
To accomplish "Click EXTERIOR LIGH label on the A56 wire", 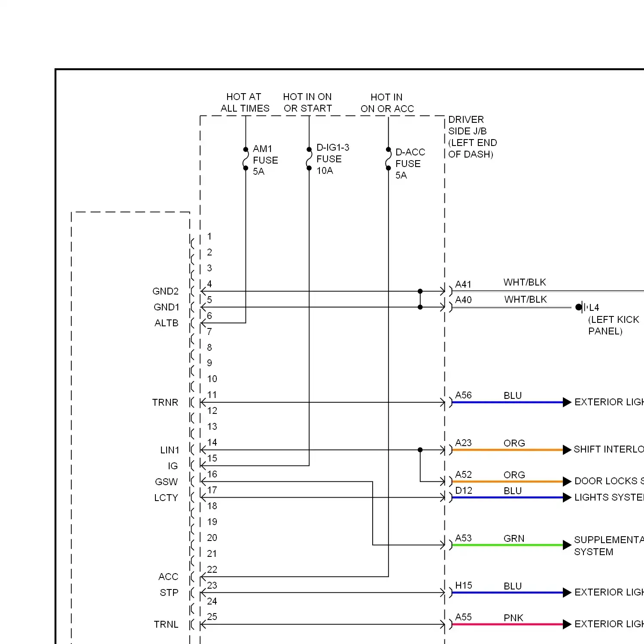I will (609, 402).
